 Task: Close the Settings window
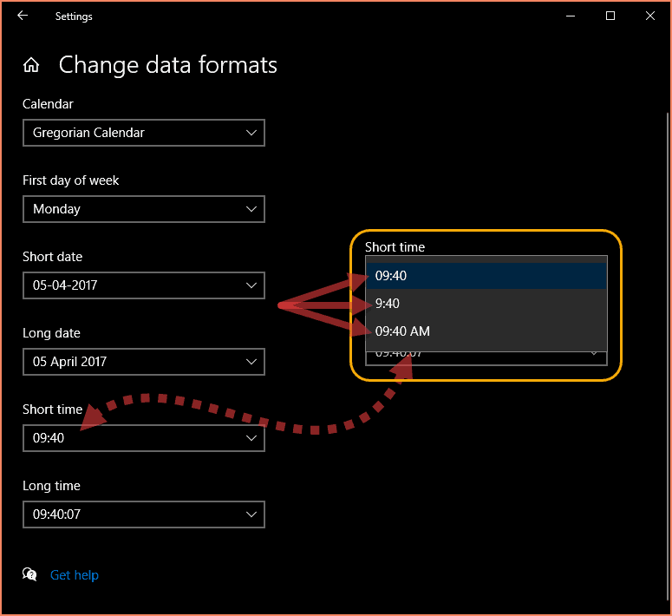pos(650,16)
